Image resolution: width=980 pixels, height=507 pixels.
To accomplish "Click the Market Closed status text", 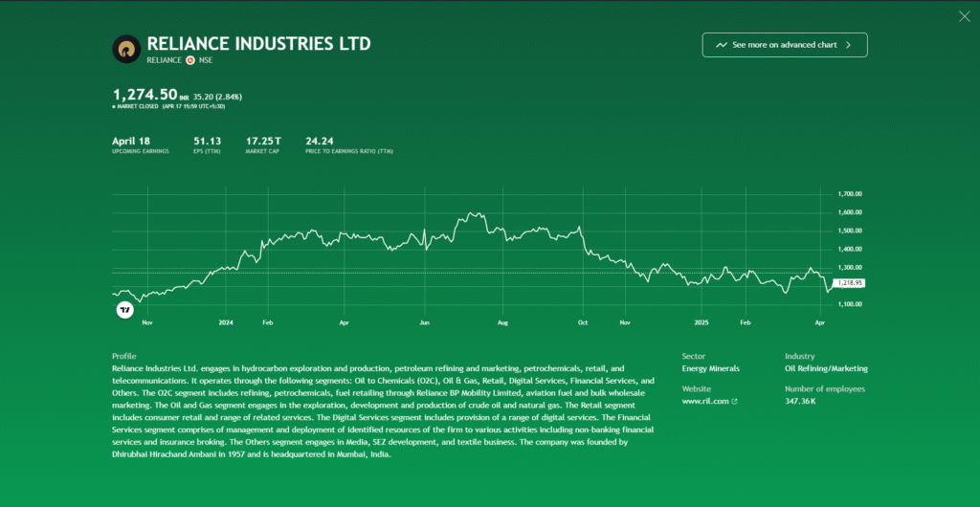I will point(138,107).
